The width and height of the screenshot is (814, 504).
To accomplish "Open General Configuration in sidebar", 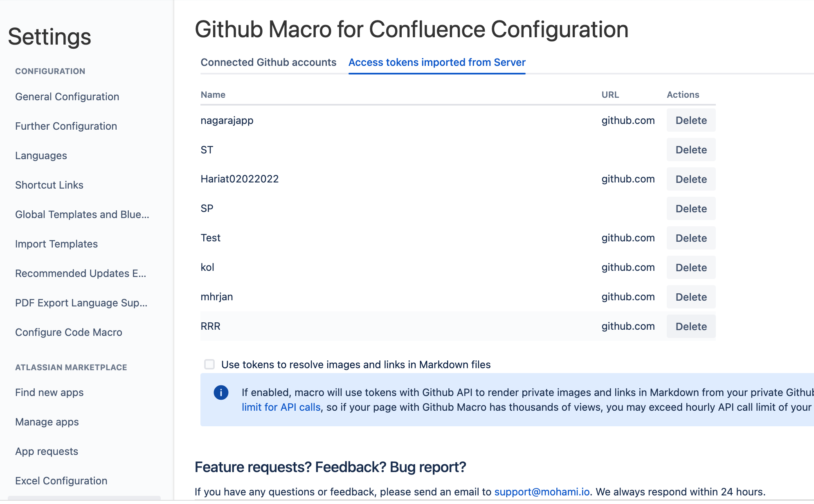I will point(67,97).
